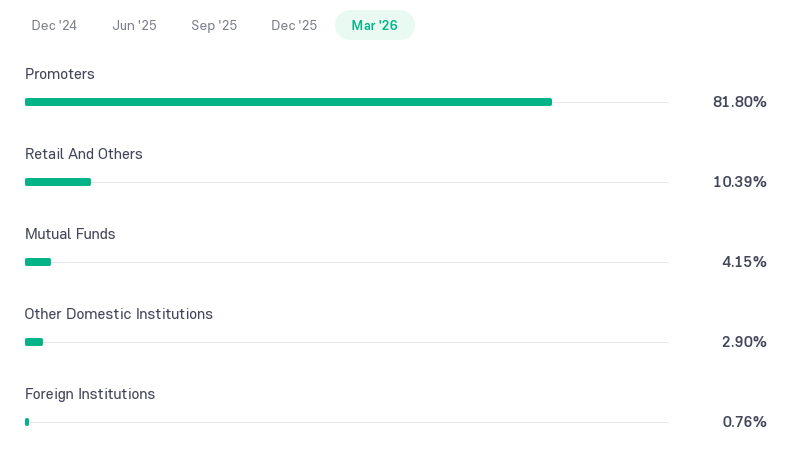795x458 pixels.
Task: Click the 0.76% foreign institutions value
Action: (744, 422)
